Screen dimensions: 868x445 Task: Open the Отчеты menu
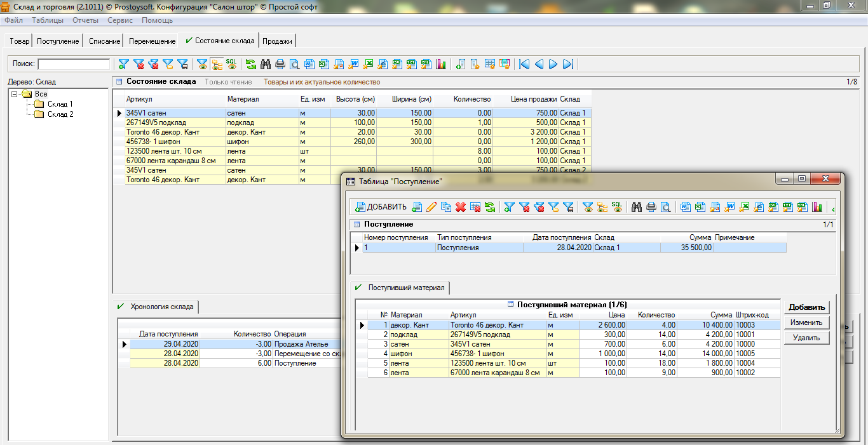coord(85,20)
